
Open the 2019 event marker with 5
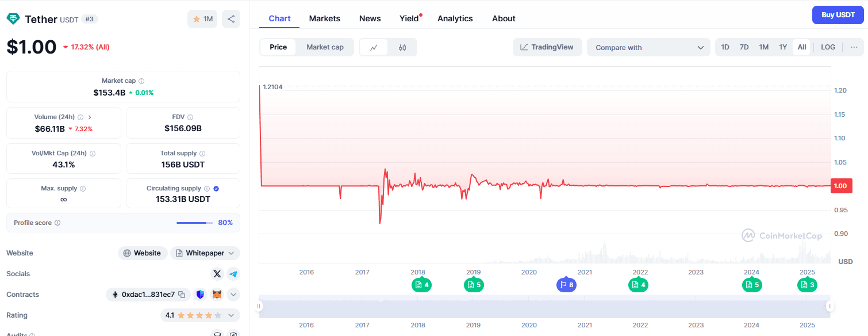pyautogui.click(x=474, y=284)
